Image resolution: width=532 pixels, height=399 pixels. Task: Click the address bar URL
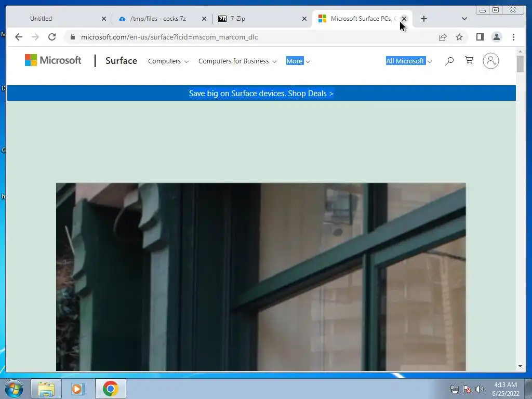[x=169, y=37]
